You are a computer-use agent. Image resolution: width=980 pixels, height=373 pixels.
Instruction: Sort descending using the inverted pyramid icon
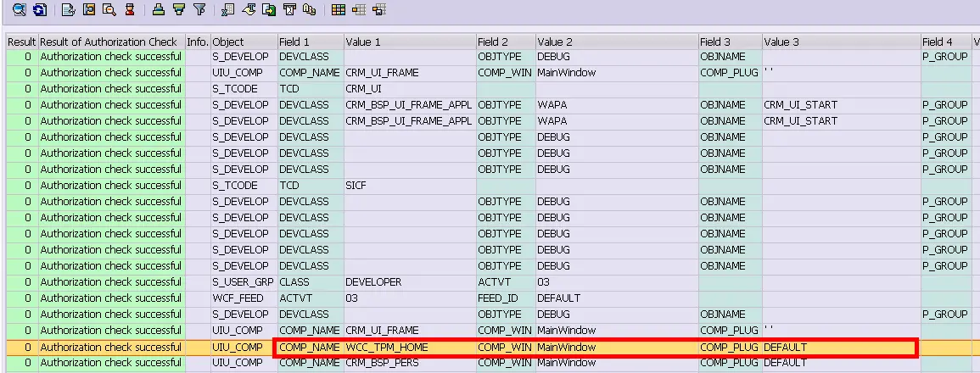pos(179,9)
